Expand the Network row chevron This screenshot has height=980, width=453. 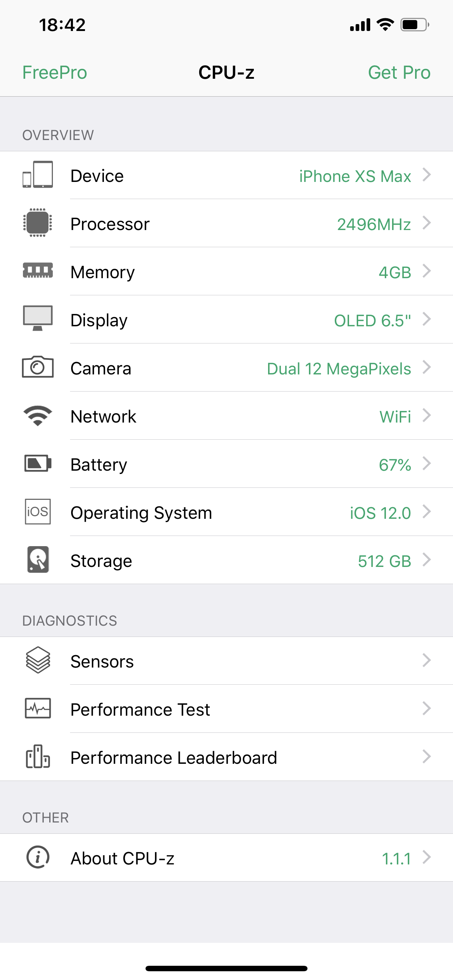[x=426, y=415]
